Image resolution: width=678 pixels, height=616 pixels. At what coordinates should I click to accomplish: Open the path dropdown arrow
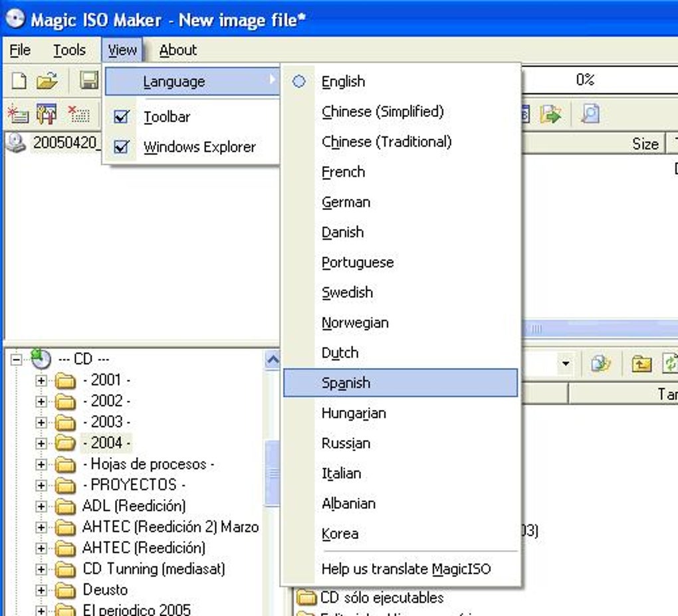pos(566,363)
